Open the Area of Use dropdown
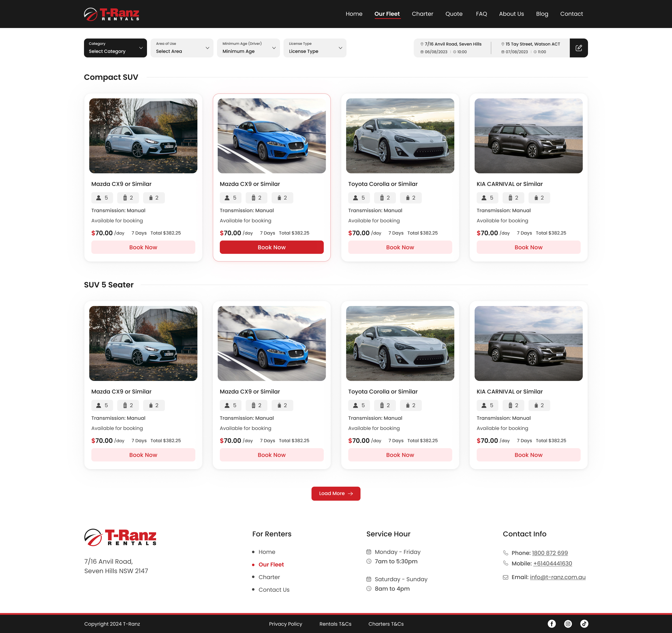The width and height of the screenshot is (672, 633). [x=182, y=48]
